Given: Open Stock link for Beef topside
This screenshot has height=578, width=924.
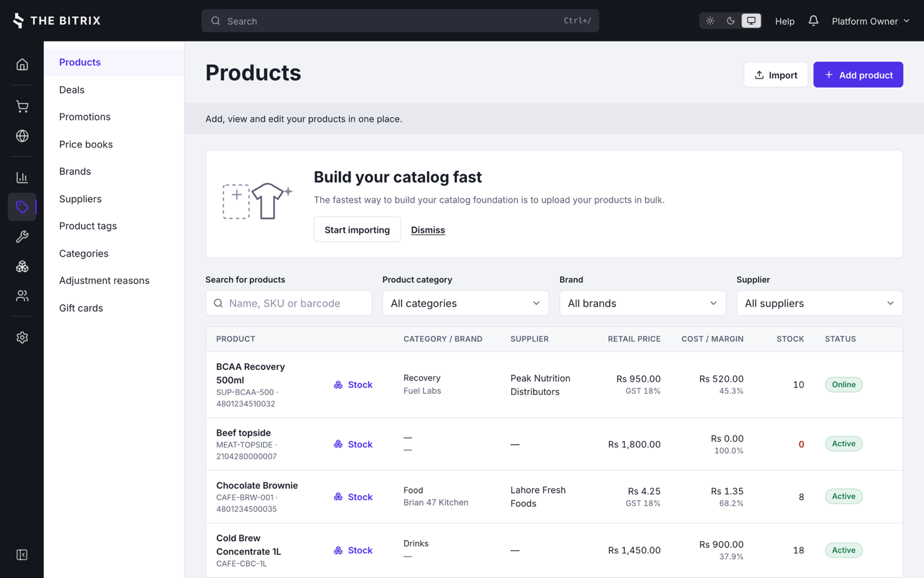Looking at the screenshot, I should (353, 444).
